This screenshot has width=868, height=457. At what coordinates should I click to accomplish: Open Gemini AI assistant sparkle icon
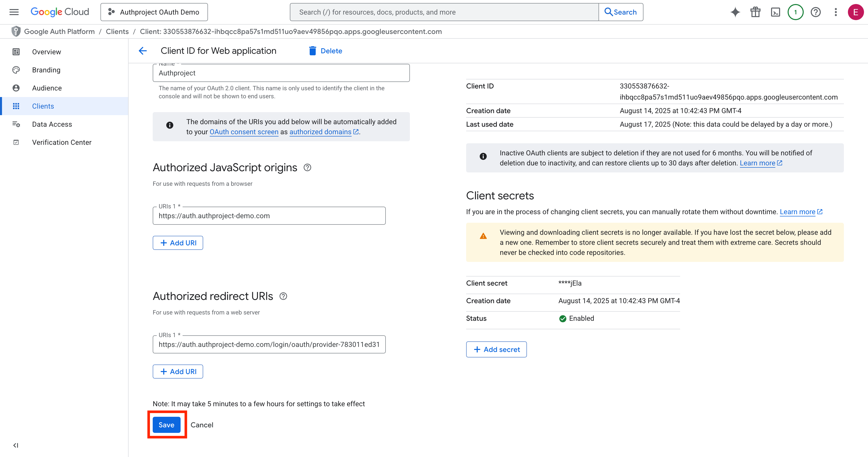tap(735, 12)
